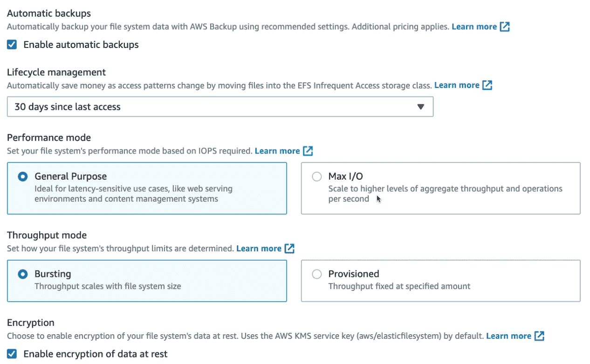Click the dropdown arrow for 30 days setting

[x=421, y=107]
